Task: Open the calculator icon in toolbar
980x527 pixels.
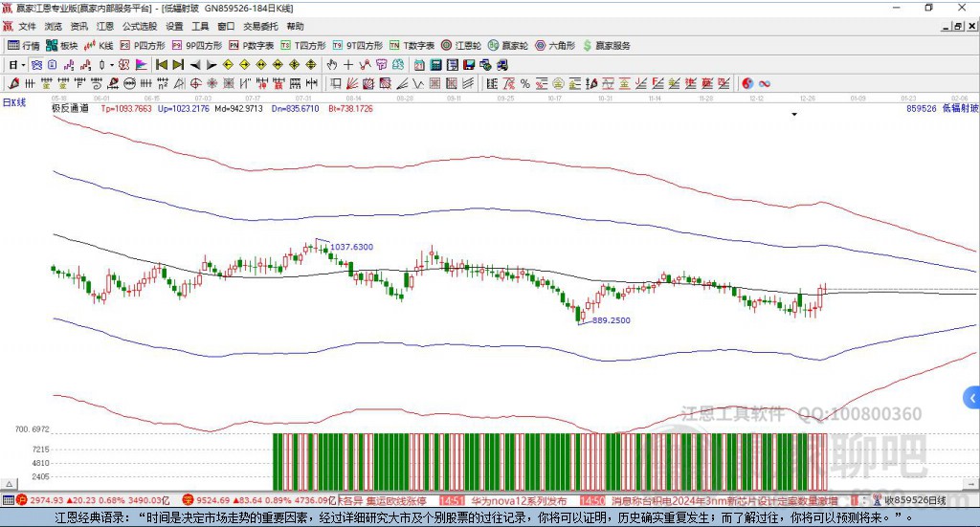Action: tap(435, 65)
